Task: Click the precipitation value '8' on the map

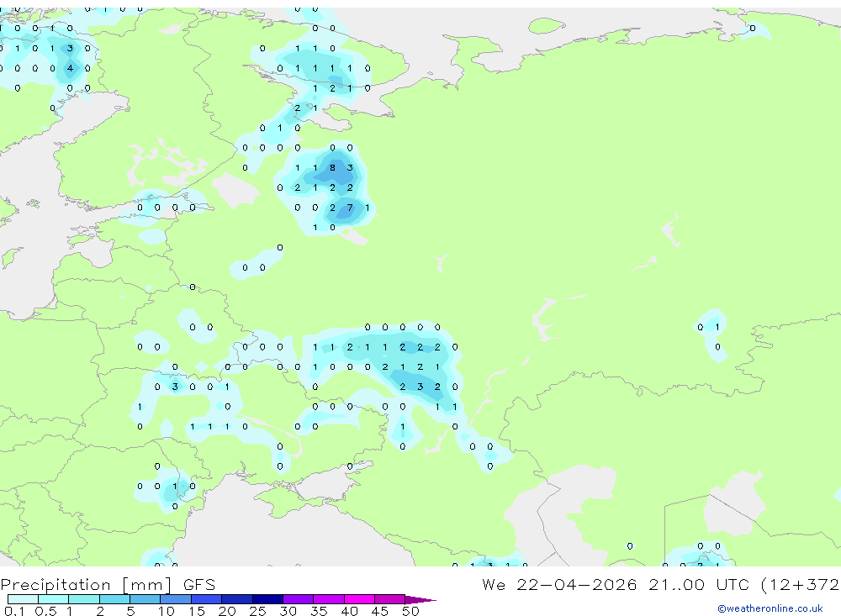Action: pyautogui.click(x=332, y=168)
